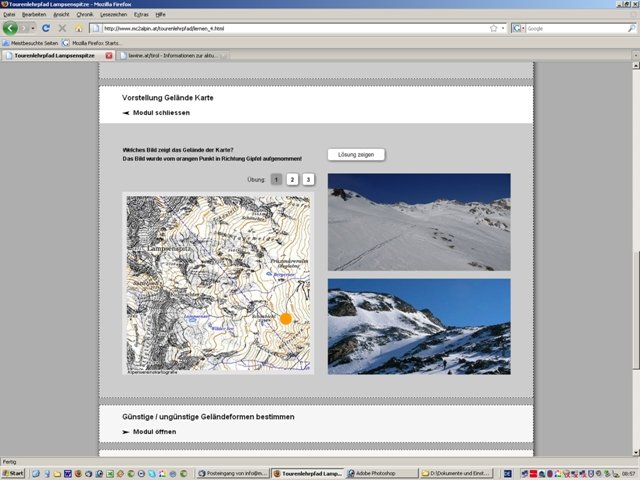Open the 'Meistbesuchte Seiten' bookmark
This screenshot has width=640, height=480.
[33, 43]
